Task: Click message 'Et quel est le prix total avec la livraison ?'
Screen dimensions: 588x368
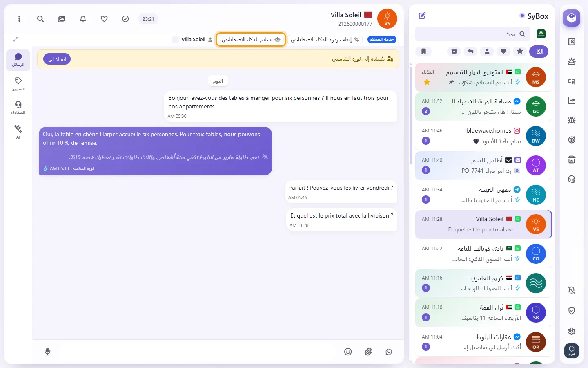Action: tap(342, 220)
